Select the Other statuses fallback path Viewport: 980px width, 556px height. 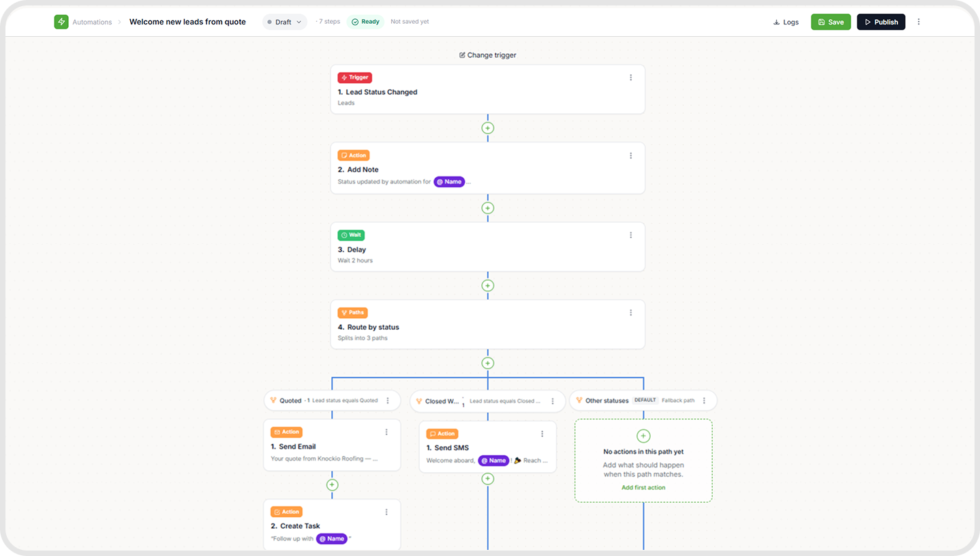(643, 401)
